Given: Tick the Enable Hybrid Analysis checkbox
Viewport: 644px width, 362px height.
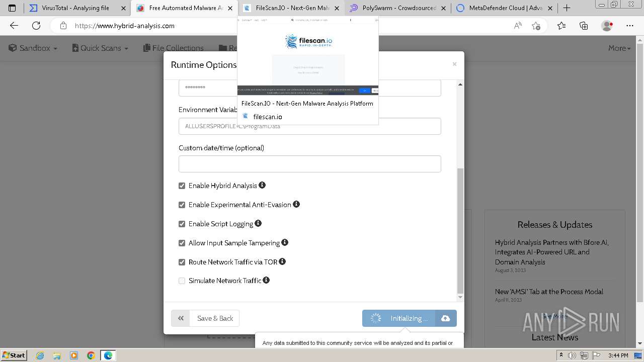Looking at the screenshot, I should tap(182, 186).
